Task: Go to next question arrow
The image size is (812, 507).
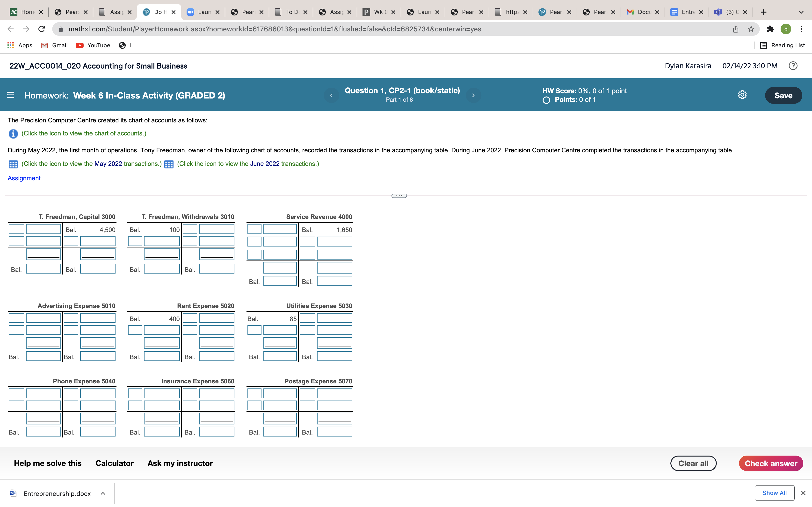Action: [x=473, y=95]
